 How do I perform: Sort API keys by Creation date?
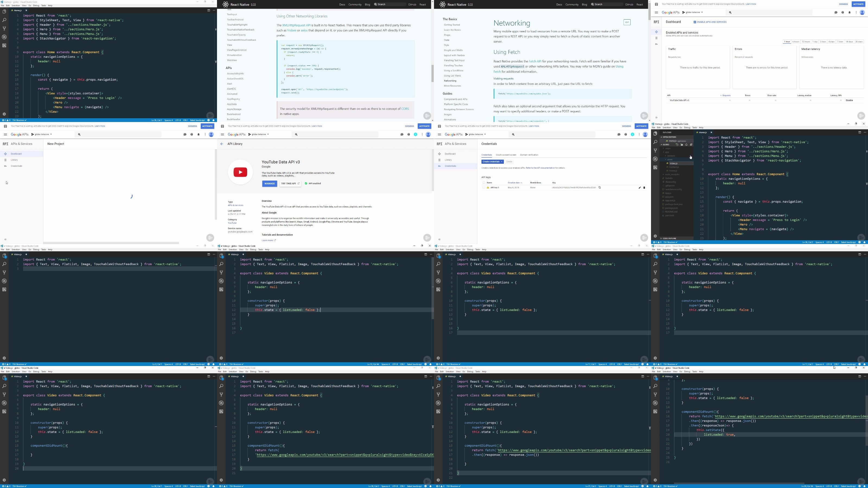click(515, 182)
